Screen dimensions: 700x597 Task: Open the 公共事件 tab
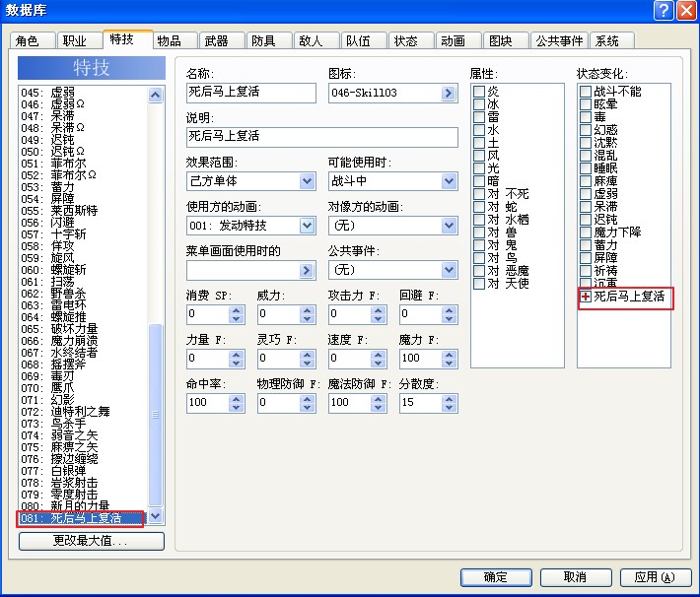click(x=559, y=41)
